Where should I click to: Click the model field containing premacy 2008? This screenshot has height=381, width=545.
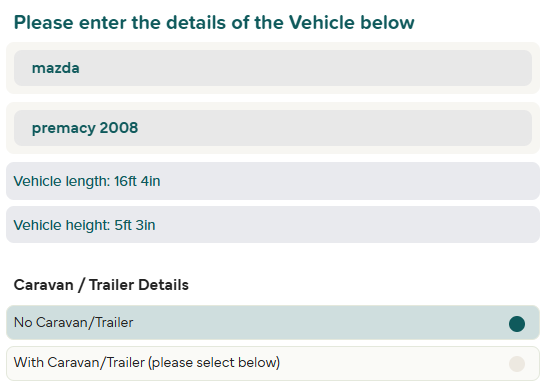[273, 128]
